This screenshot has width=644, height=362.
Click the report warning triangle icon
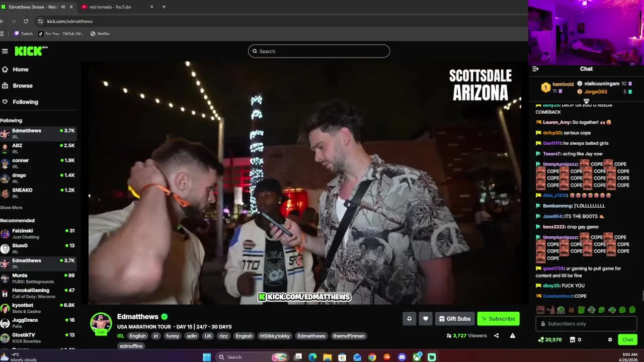[513, 336]
